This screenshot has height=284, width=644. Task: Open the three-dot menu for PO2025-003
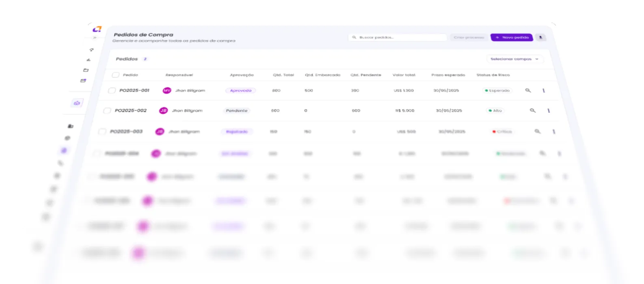(x=554, y=132)
